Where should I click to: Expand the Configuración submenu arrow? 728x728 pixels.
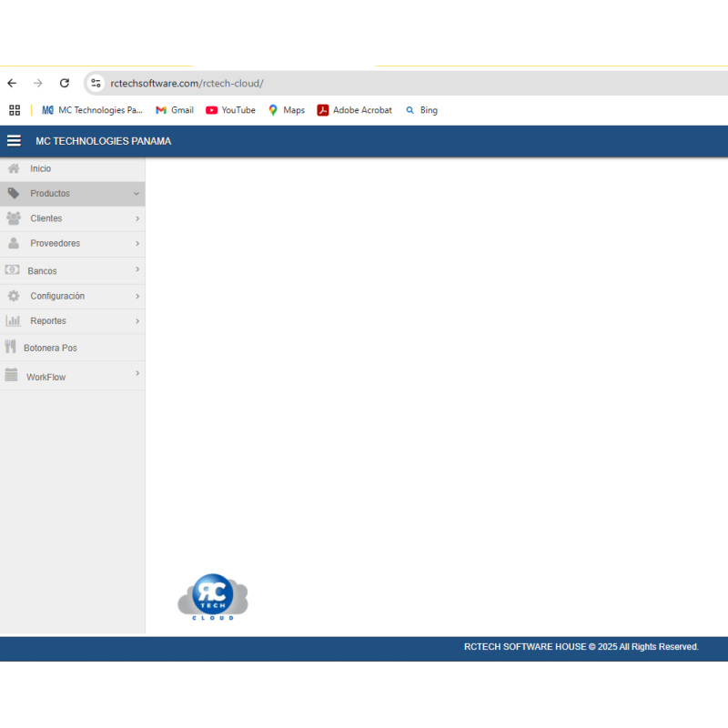[137, 297]
